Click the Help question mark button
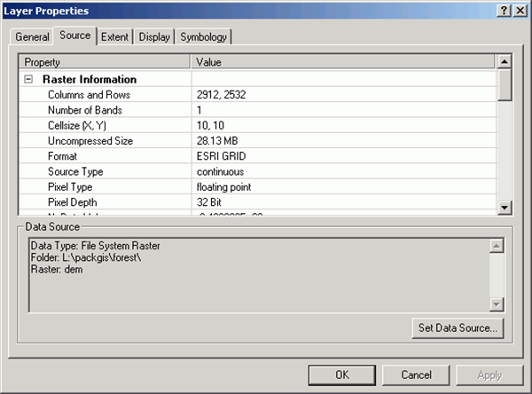This screenshot has height=394, width=532. point(504,10)
